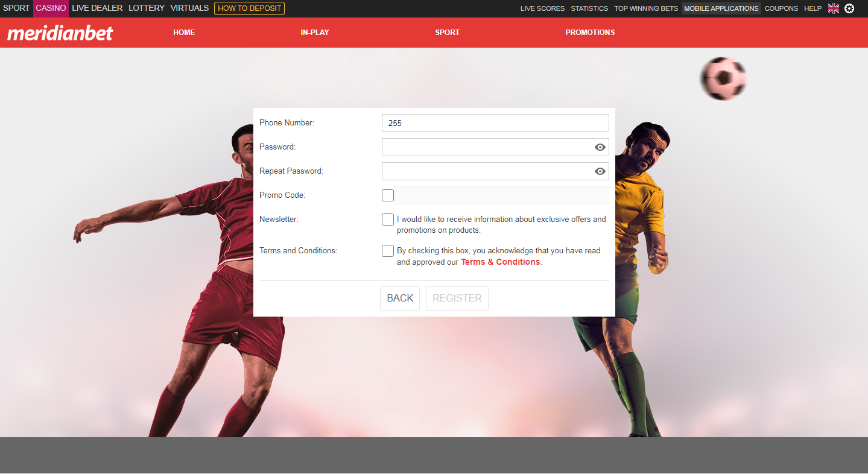Open the LOTTERY tab

147,8
